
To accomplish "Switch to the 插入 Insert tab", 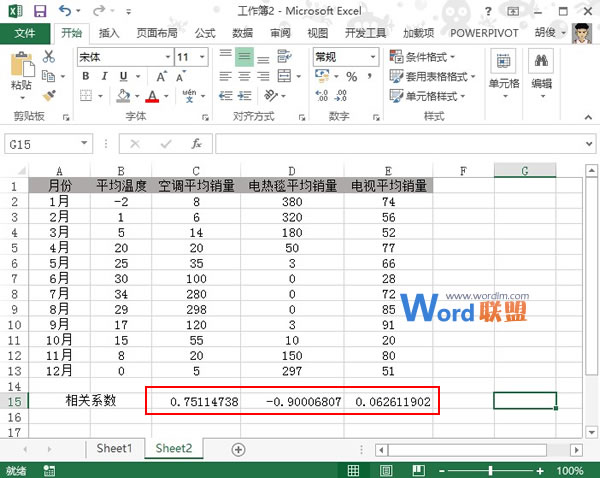I will coord(109,33).
